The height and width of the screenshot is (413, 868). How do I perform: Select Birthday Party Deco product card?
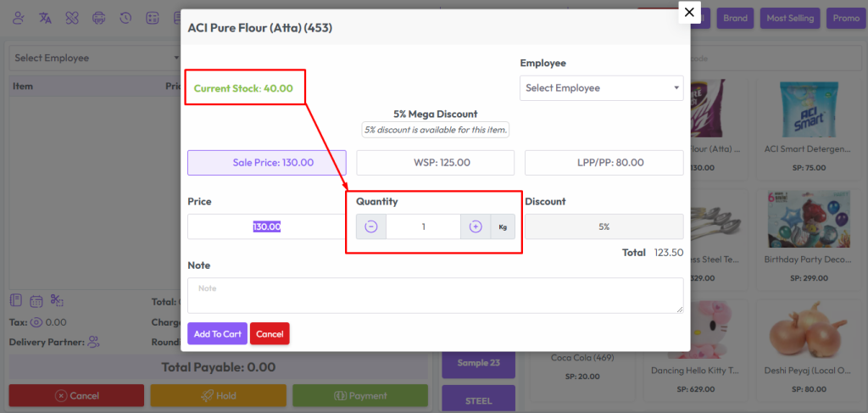(808, 238)
